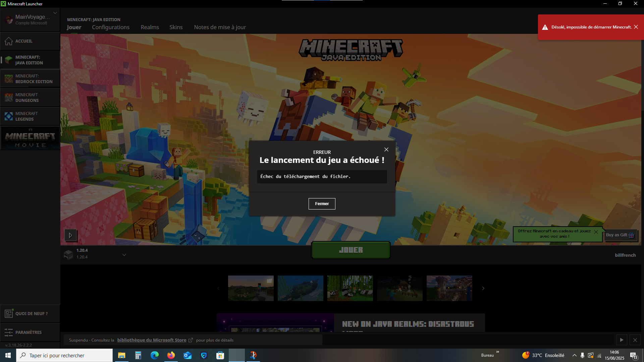The image size is (644, 362).
Task: Open Outlook from taskbar
Action: click(187, 355)
